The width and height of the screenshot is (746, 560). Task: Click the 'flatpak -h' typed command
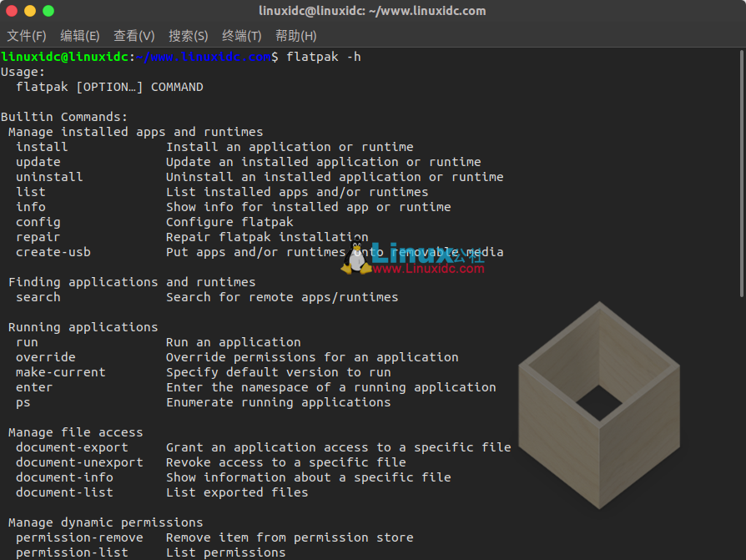[324, 57]
